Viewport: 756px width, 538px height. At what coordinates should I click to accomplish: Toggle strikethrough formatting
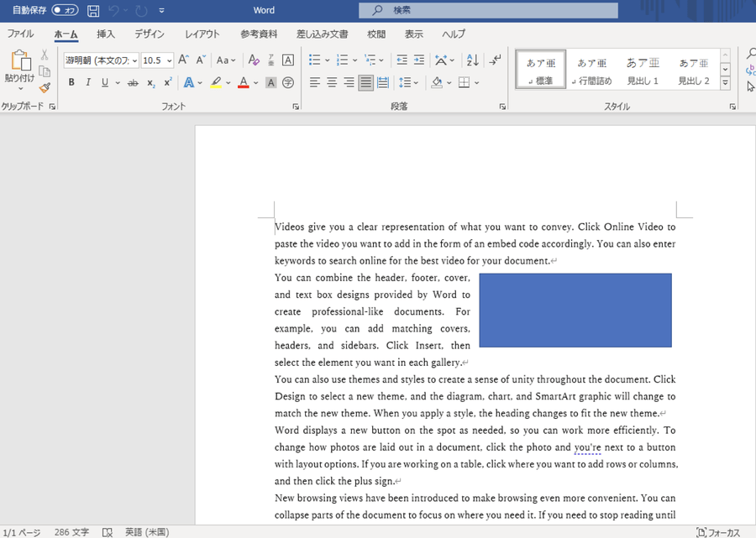coord(133,83)
